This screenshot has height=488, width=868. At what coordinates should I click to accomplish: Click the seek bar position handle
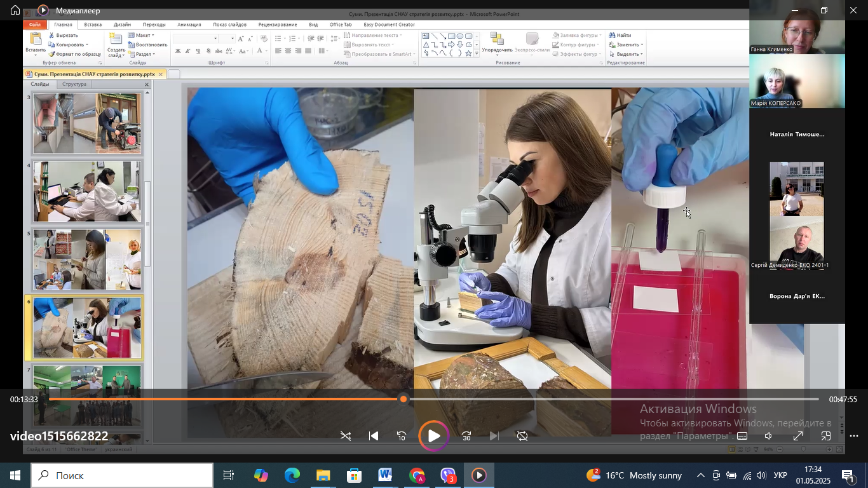403,399
